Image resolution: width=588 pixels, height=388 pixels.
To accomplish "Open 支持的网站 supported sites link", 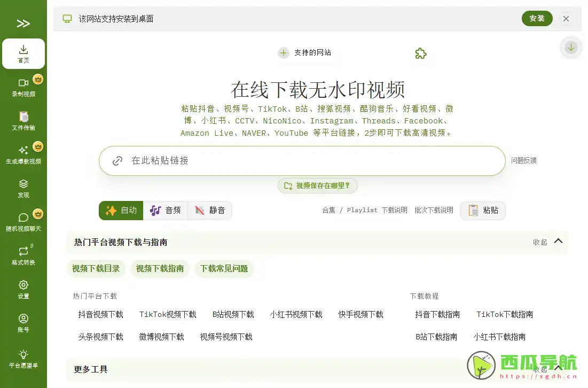I will pos(312,53).
